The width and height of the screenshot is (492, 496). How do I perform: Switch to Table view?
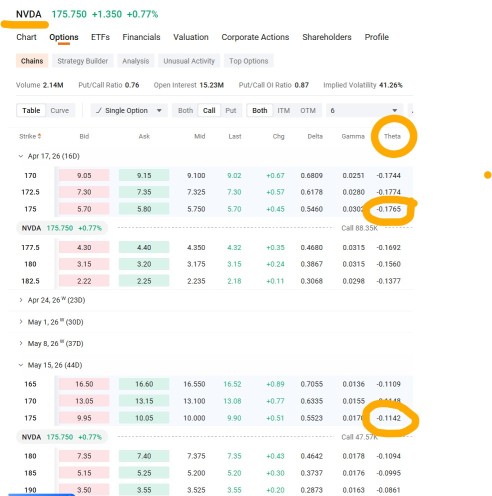(x=31, y=110)
